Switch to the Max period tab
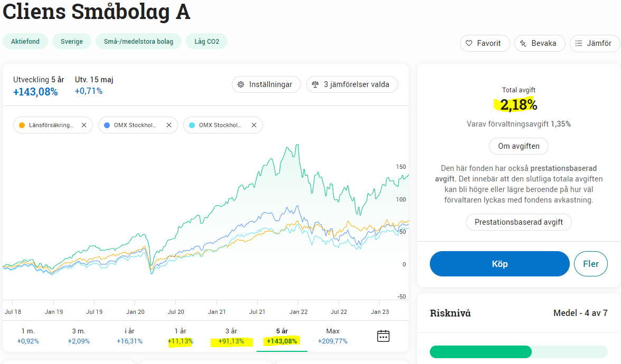 click(333, 336)
